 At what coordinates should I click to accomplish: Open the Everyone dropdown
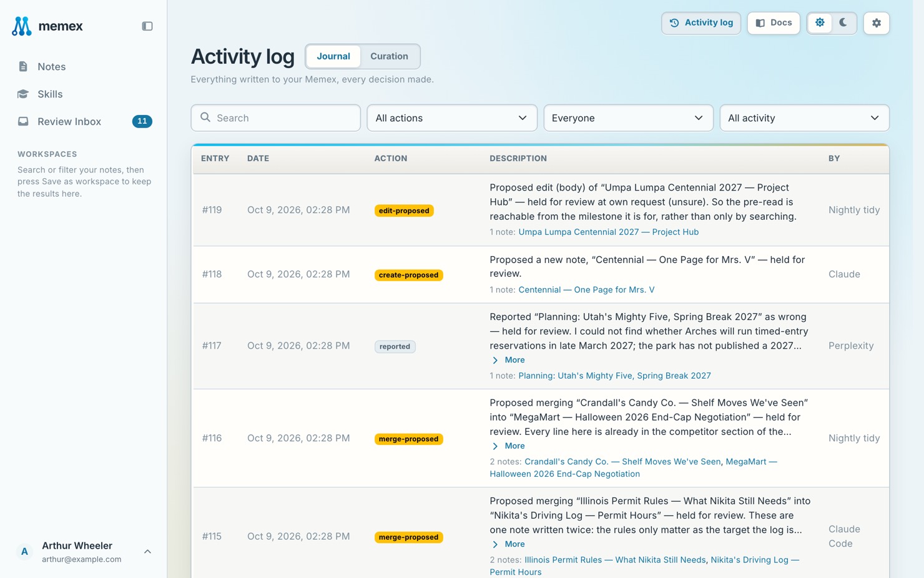(628, 118)
